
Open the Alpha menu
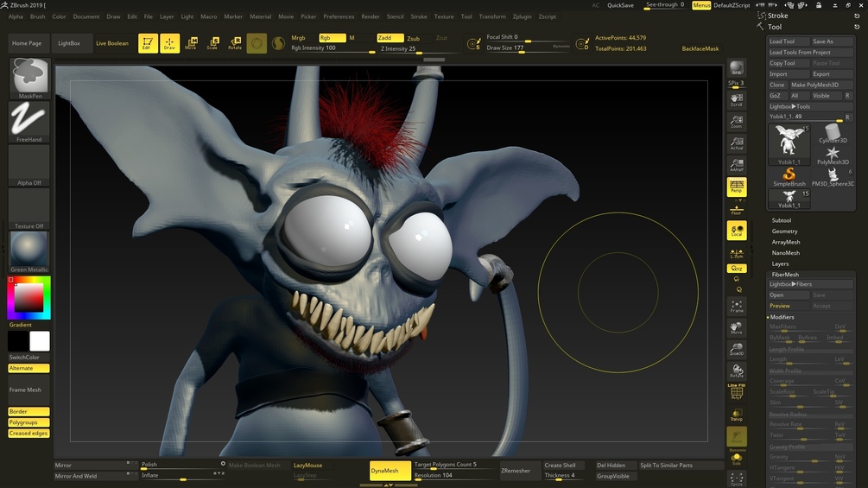(x=16, y=16)
